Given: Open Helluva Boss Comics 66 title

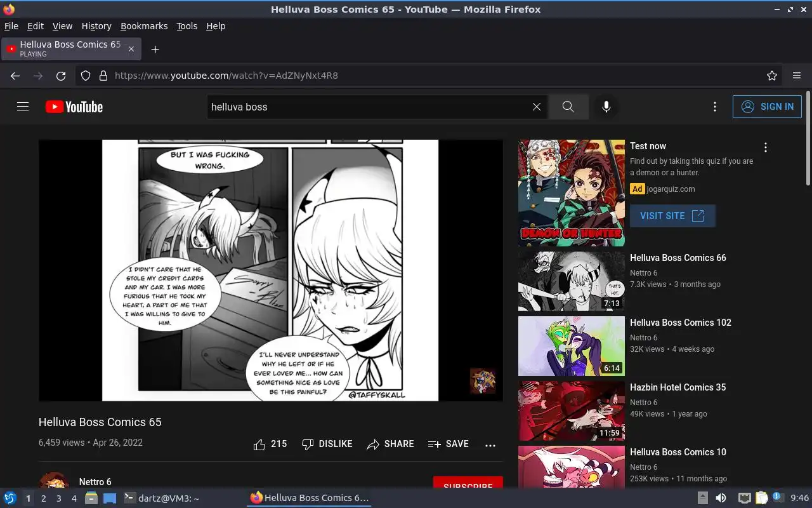Looking at the screenshot, I should click(x=678, y=258).
